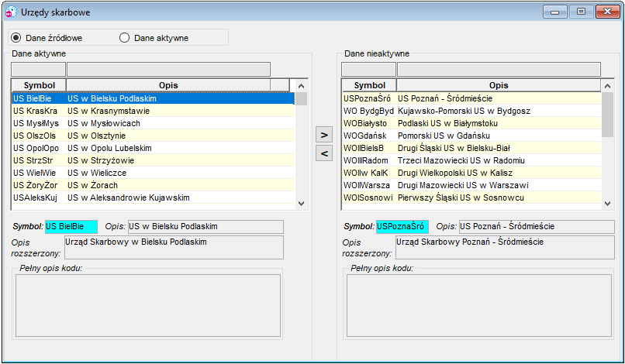Click extended description Urząd Skarbowy w Bielsku Podlaskim
The width and height of the screenshot is (625, 364).
[174, 247]
